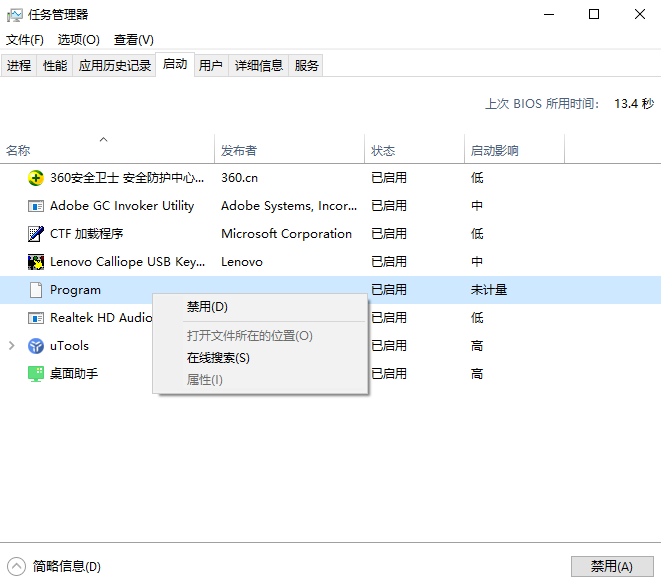Click the 桌面助手 green monitor icon
Viewport: 661px width, 587px height.
tap(36, 374)
